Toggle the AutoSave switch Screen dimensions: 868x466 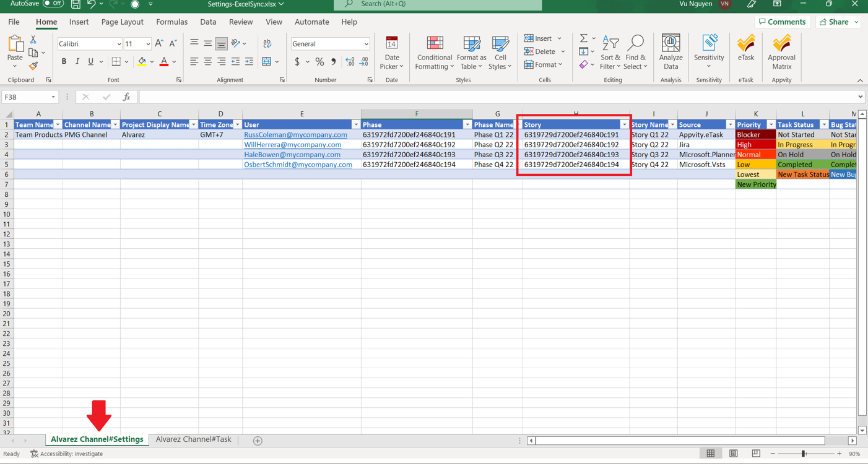coord(53,4)
